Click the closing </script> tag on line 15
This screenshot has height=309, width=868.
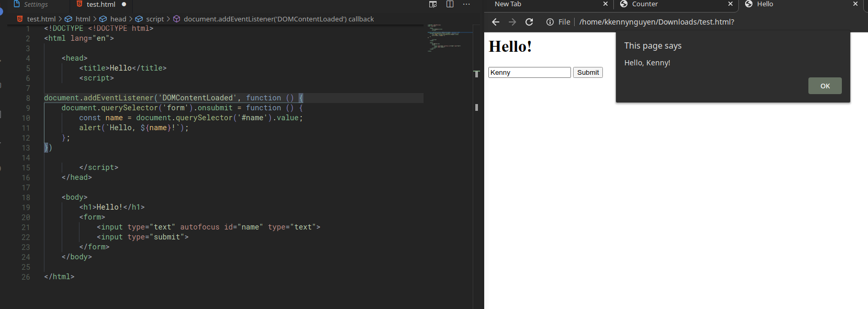coord(99,168)
